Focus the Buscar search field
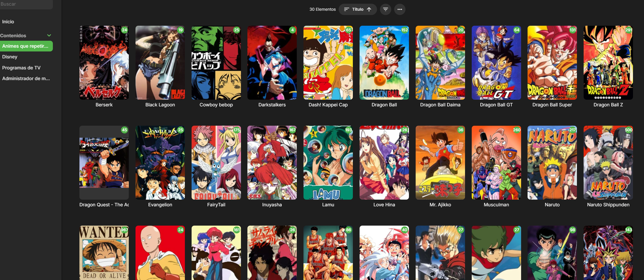Viewport: 644px width, 280px height. (x=26, y=4)
